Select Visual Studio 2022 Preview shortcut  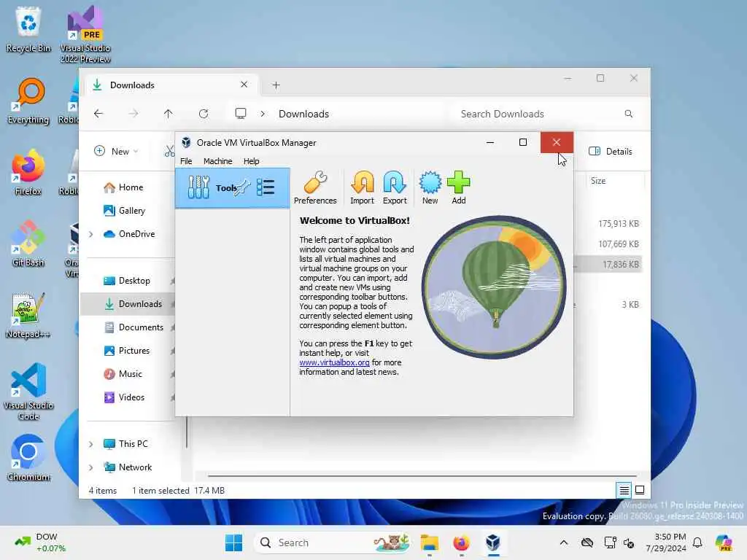85,34
